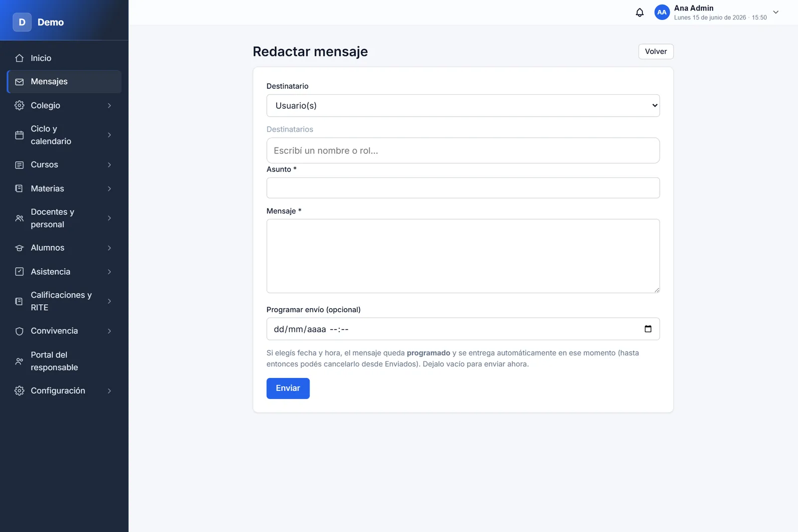Focus the Destinatarios search field
This screenshot has height=532, width=798.
tap(463, 151)
